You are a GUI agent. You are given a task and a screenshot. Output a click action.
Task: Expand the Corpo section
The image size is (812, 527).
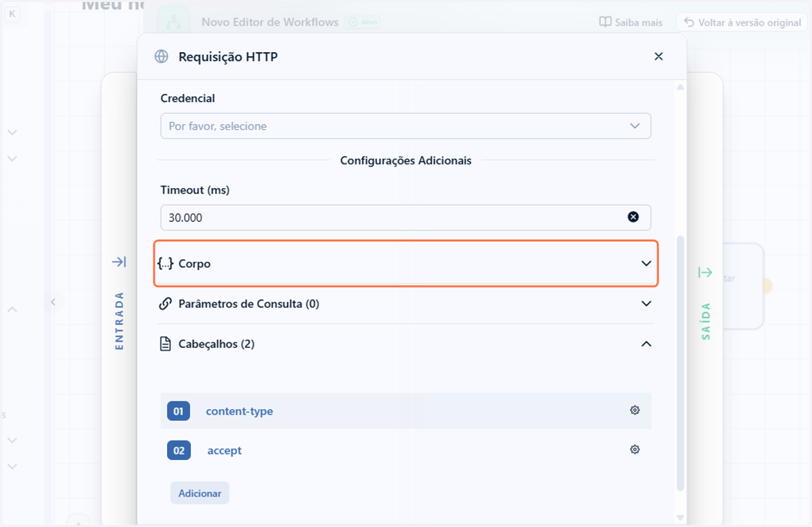tap(406, 264)
